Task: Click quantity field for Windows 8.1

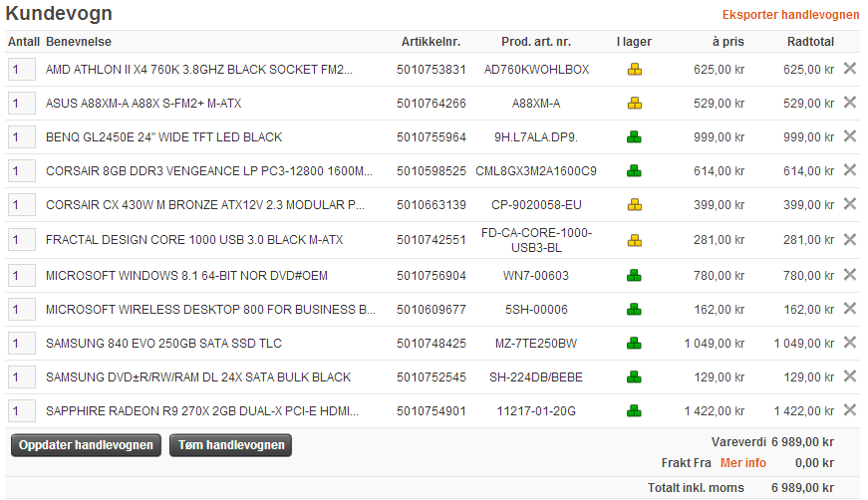Action: point(22,276)
